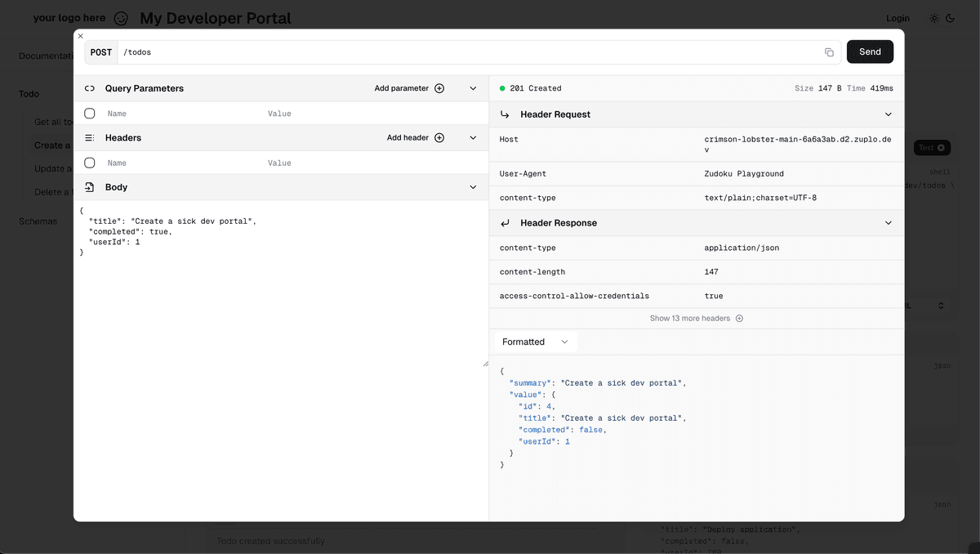Collapse the Body section
980x554 pixels.
472,186
